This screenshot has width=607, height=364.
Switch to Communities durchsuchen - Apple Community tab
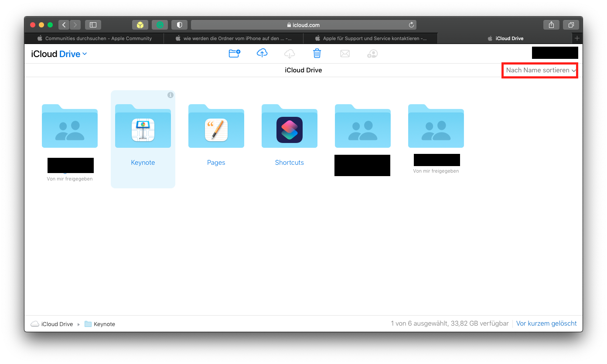[x=95, y=38]
